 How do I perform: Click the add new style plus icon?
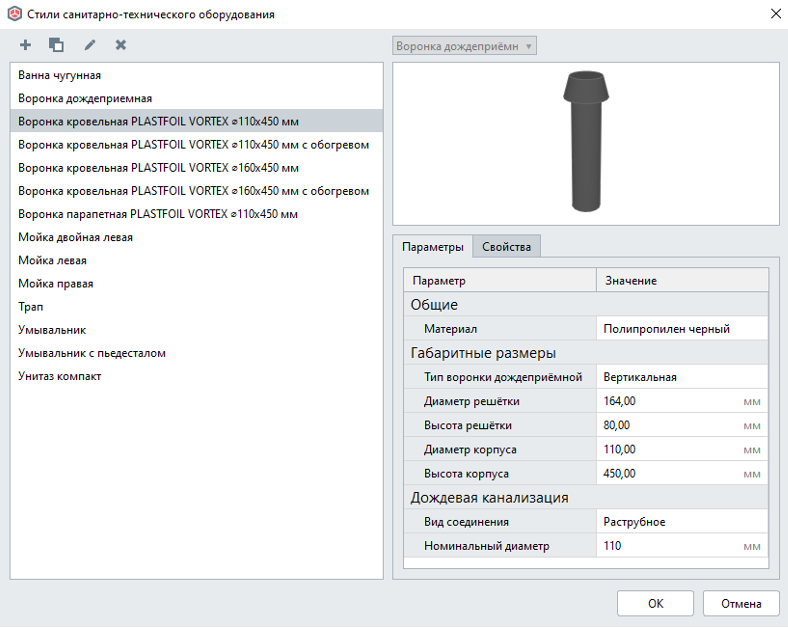(x=25, y=45)
